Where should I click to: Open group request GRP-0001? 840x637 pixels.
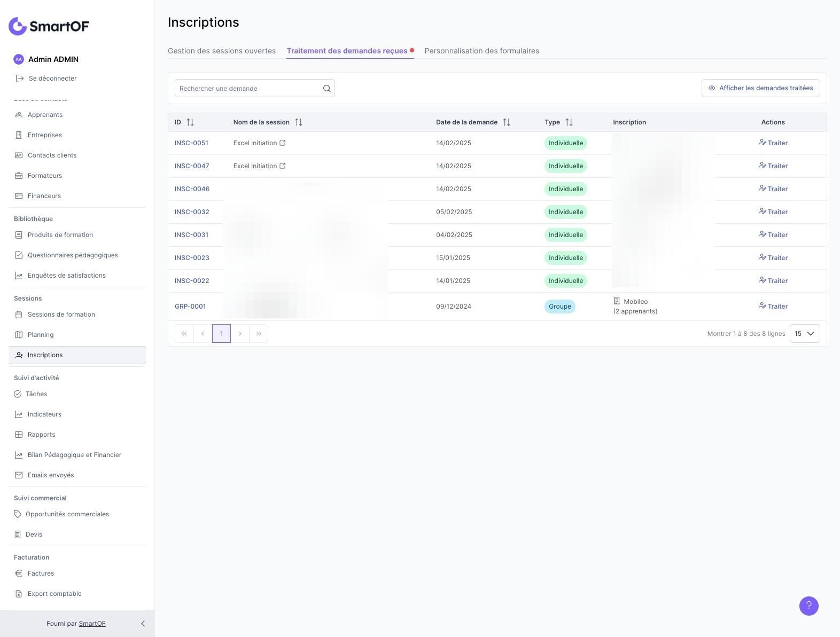[190, 306]
